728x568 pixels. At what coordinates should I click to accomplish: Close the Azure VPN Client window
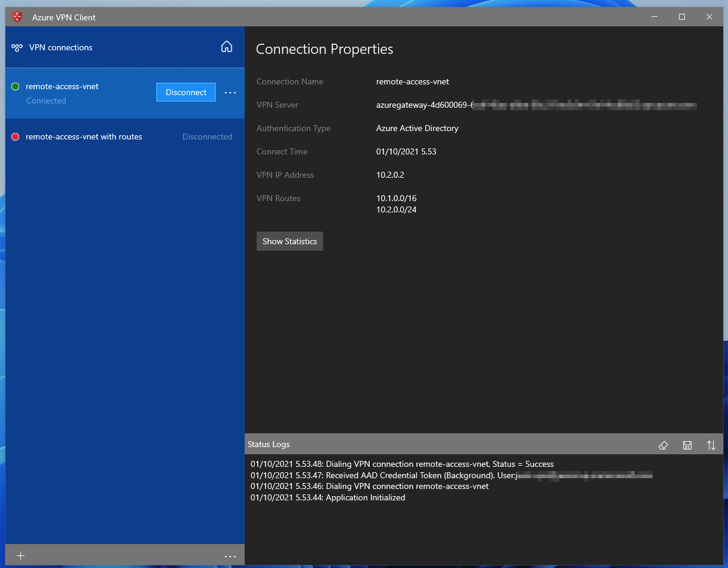[709, 17]
